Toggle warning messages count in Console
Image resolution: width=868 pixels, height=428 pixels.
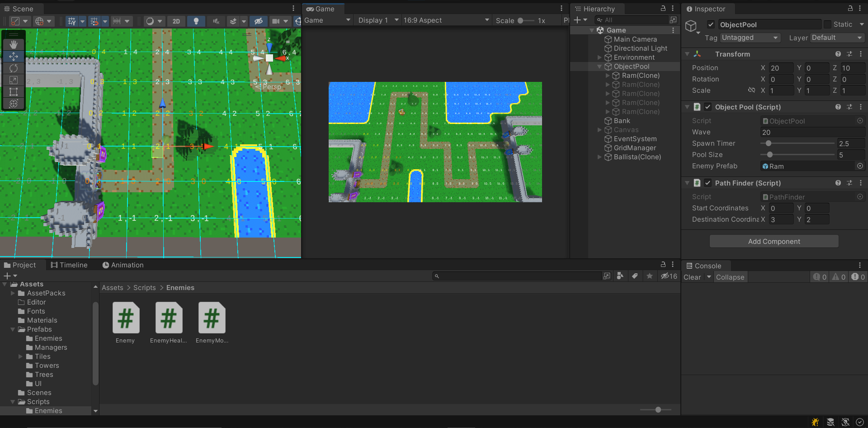[839, 277]
